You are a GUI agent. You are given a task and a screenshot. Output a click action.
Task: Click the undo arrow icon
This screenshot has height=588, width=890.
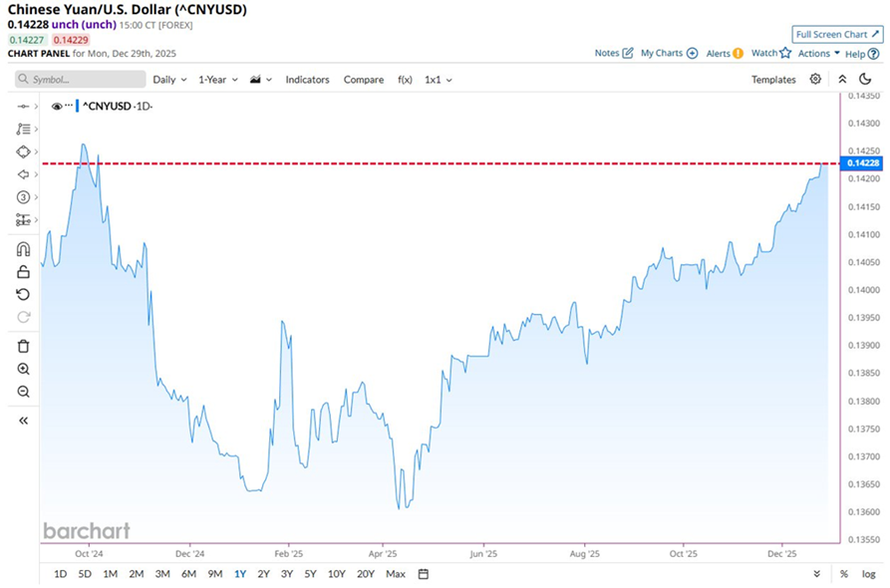coord(23,295)
